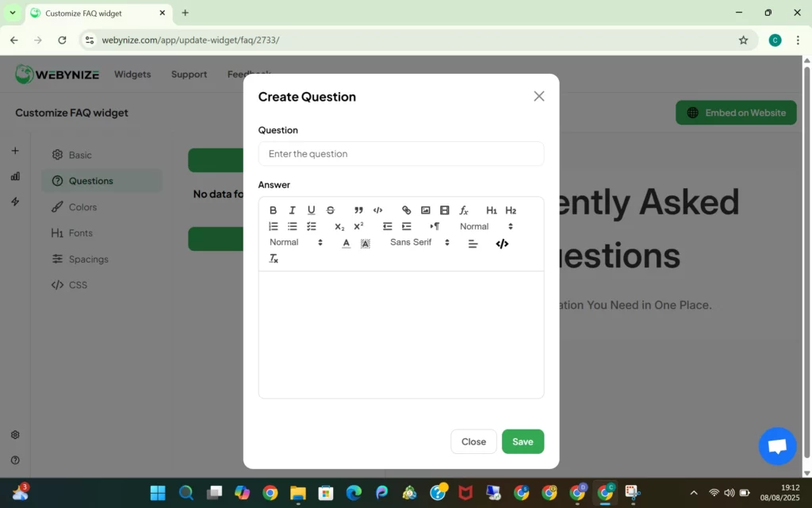Open the Support navigation link

coord(189,74)
